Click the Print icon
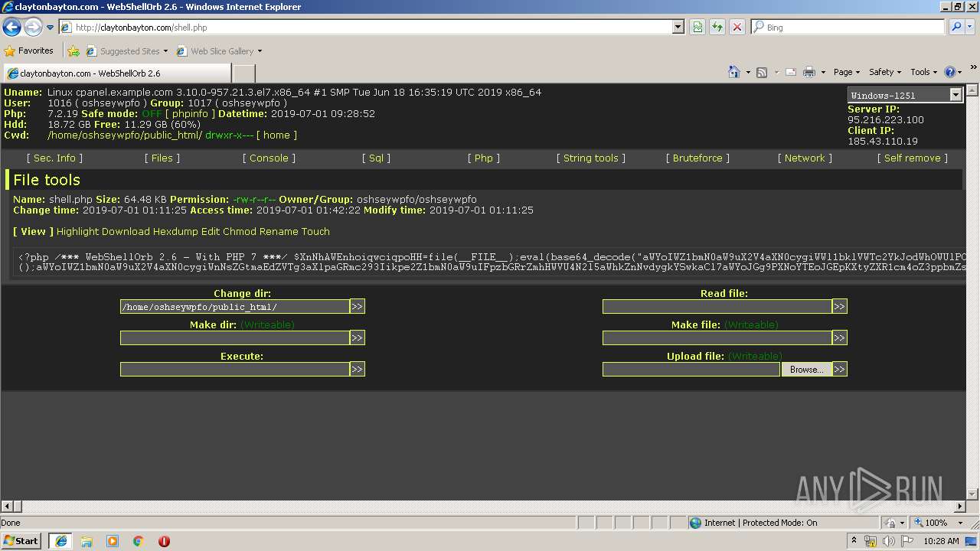The image size is (980, 551). (x=809, y=72)
